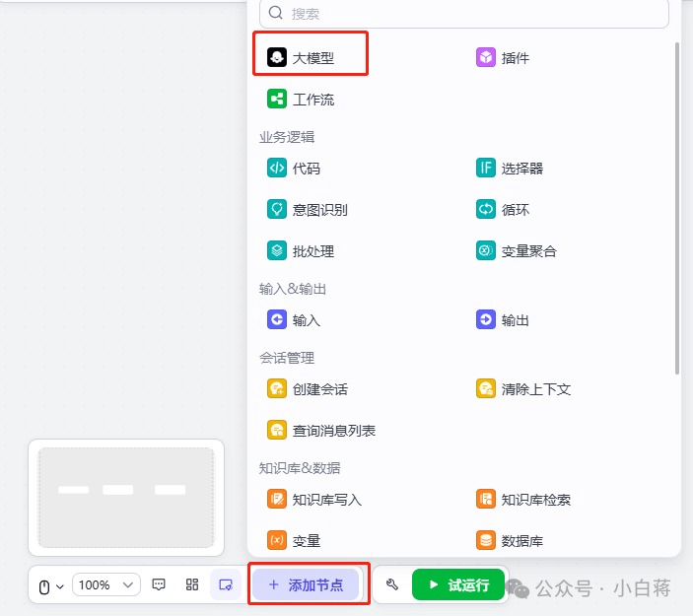The image size is (693, 616).
Task: Click the 知识库&数据 section heading
Action: pyautogui.click(x=300, y=468)
